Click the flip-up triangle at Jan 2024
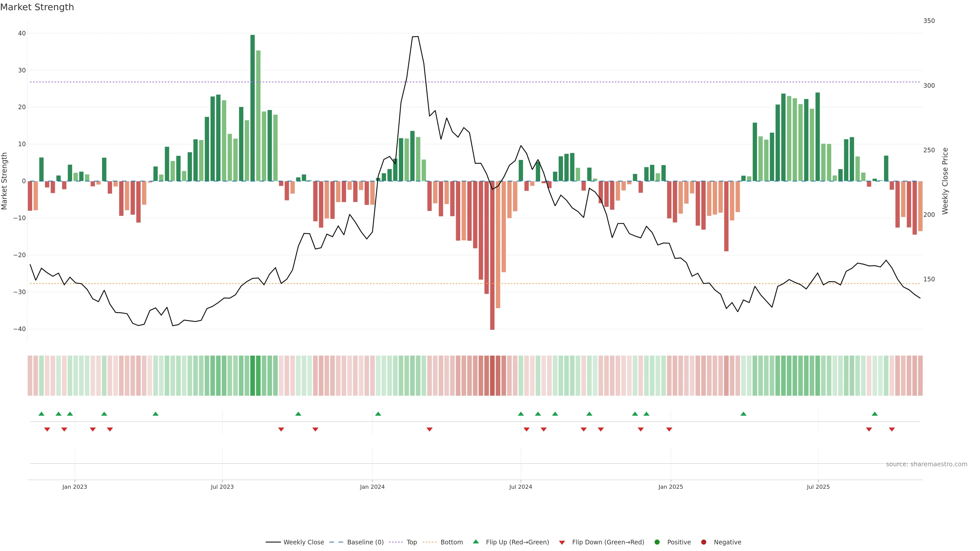980x551 pixels. click(378, 414)
